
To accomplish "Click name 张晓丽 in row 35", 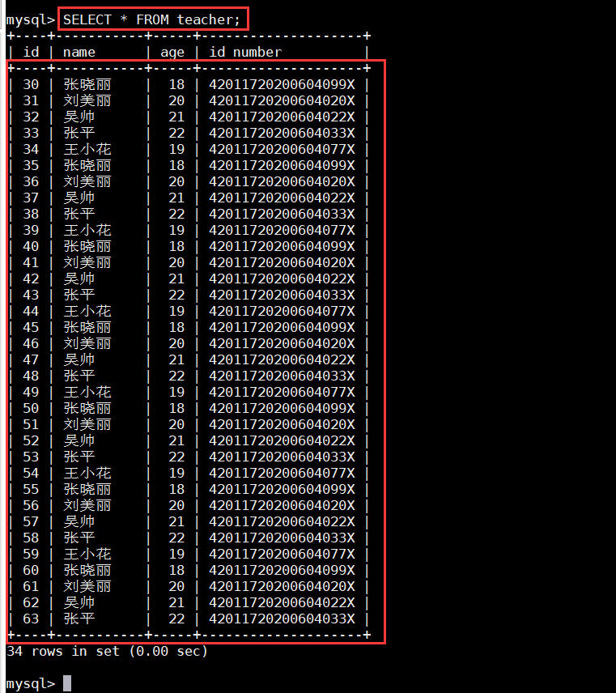I will (87, 165).
